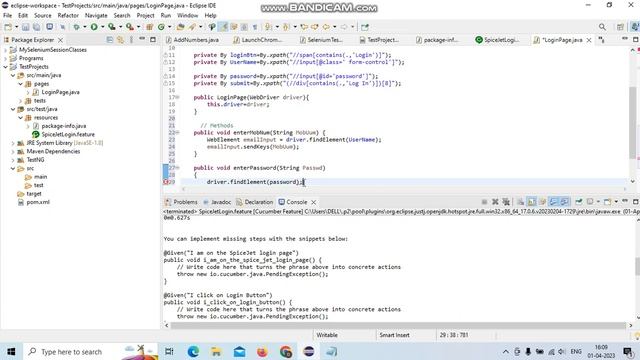The width and height of the screenshot is (640, 360).
Task: Toggle Show Console on standard output change
Action: [x=553, y=202]
